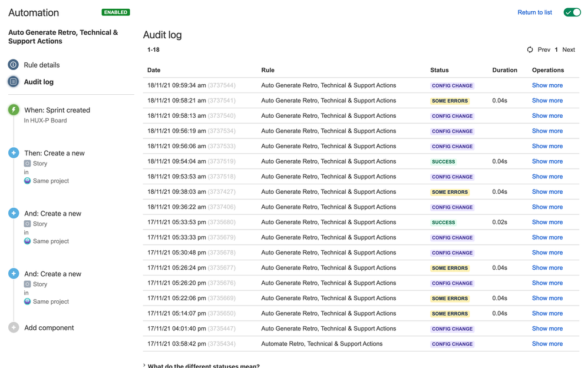Show more for 05:33:33 pm entry
The image size is (588, 368).
tap(547, 237)
